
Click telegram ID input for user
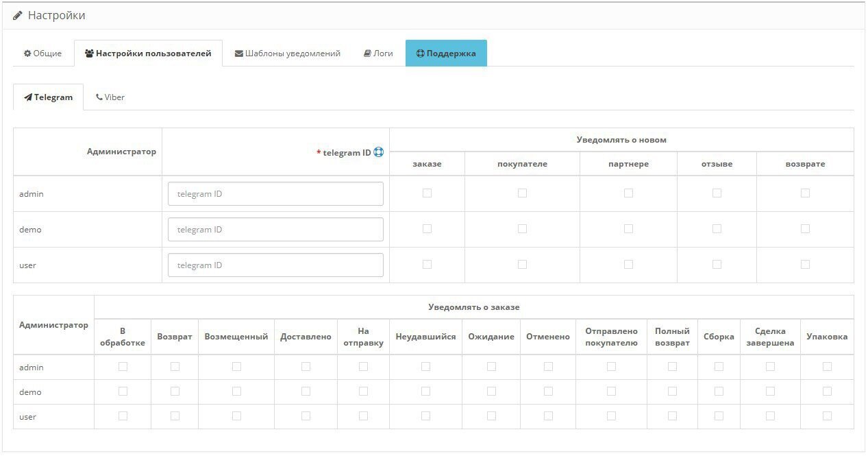pos(275,265)
